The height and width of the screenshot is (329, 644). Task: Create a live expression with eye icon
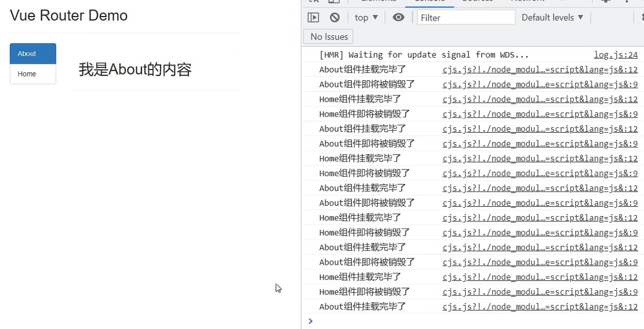(x=398, y=17)
